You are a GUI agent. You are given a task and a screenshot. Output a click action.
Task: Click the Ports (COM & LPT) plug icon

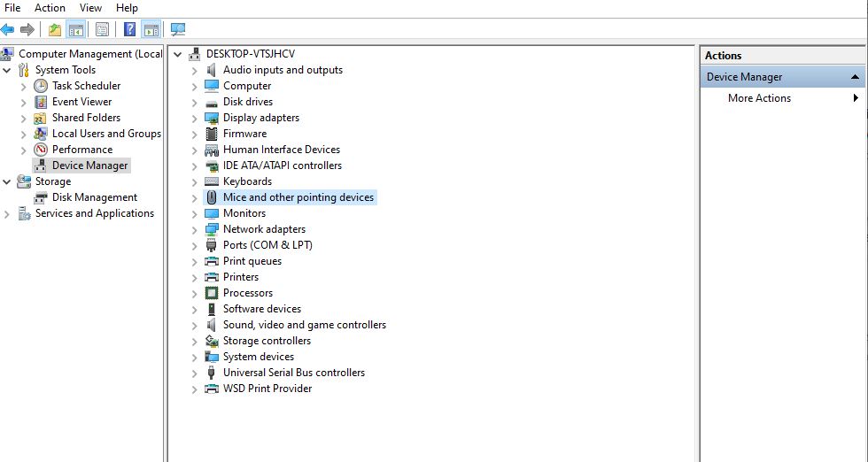212,245
